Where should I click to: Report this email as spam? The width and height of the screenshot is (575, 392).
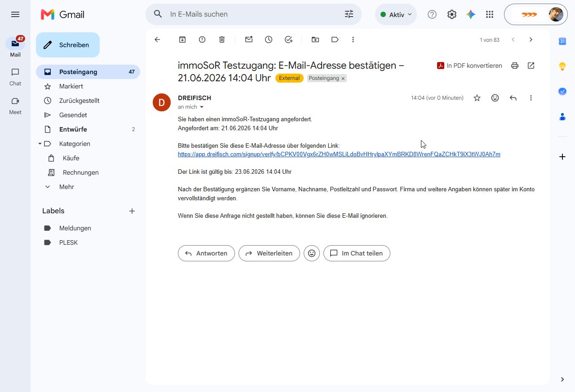(202, 40)
